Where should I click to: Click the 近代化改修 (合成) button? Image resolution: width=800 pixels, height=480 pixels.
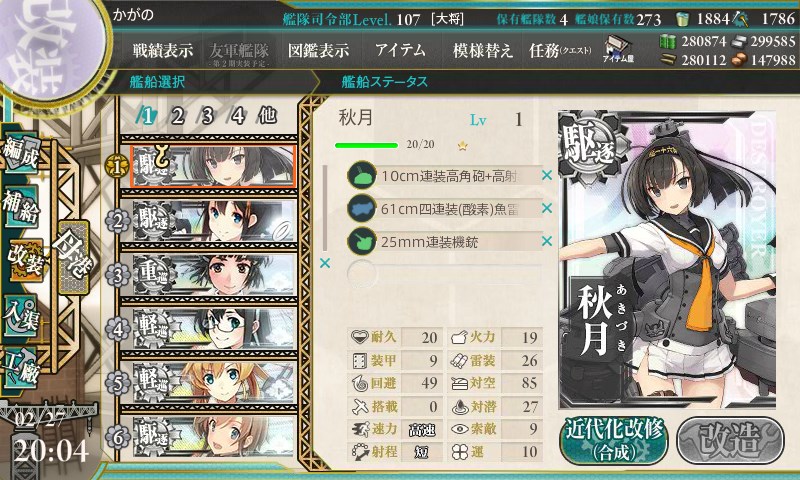614,440
